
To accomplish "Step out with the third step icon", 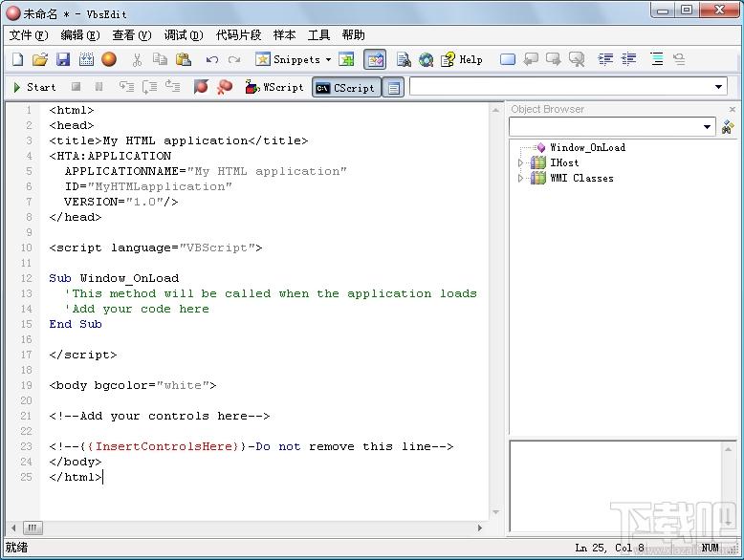I will (x=172, y=87).
